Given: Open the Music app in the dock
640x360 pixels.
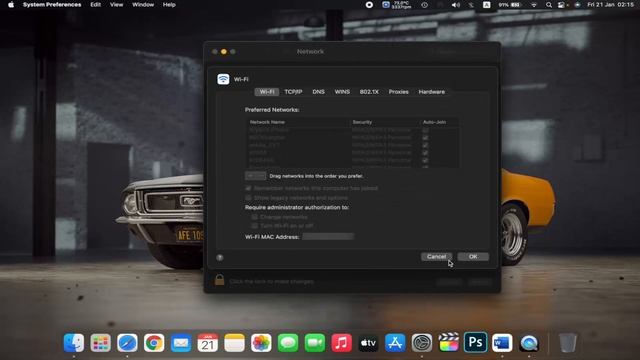Looking at the screenshot, I should (x=342, y=343).
